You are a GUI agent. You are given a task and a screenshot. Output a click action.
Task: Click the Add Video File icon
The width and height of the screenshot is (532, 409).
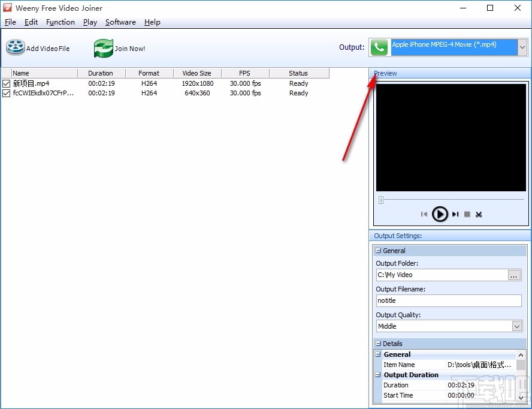(14, 47)
